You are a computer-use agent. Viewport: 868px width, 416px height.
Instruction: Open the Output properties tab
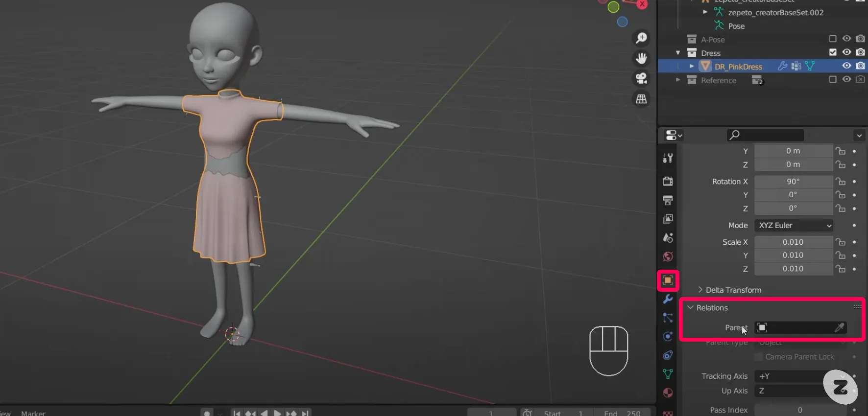tap(668, 200)
